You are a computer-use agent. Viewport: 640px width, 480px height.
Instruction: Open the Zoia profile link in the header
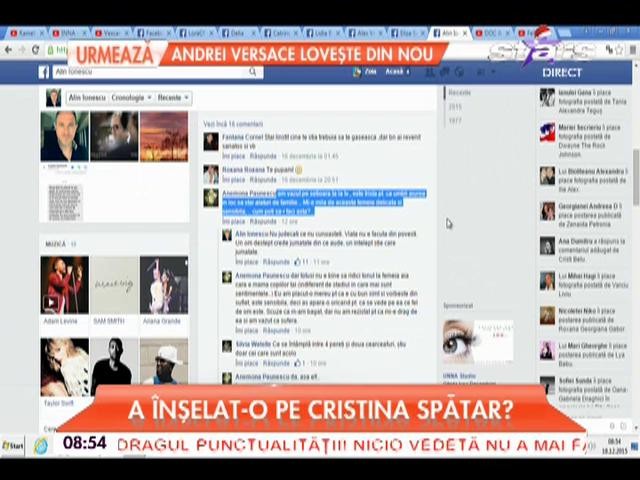(365, 72)
